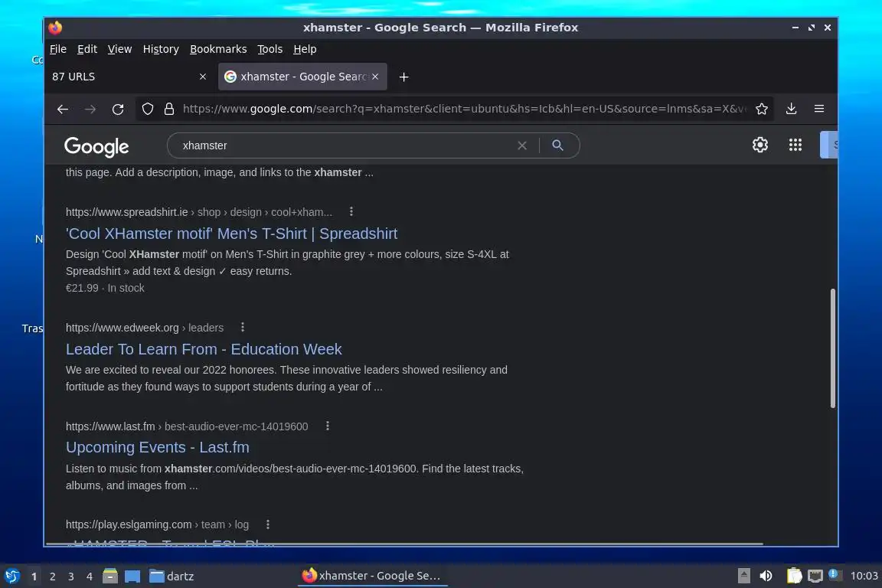
Task: Open the View menu
Action: pos(119,49)
